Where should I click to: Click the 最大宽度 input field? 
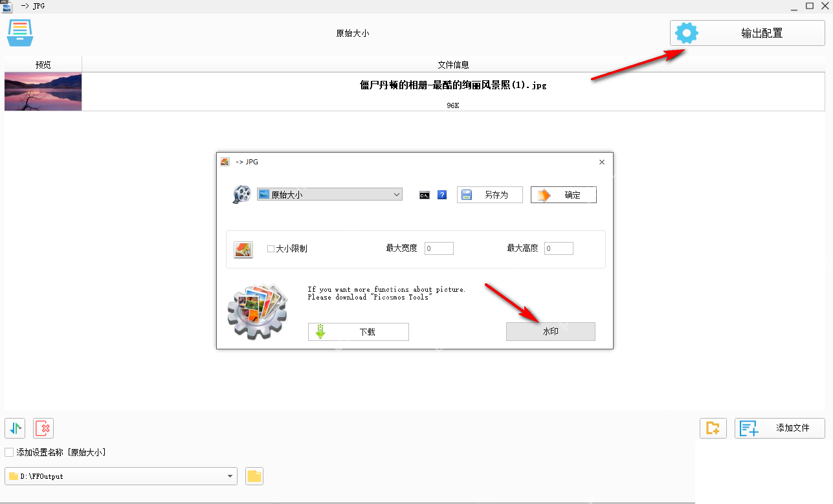click(439, 248)
